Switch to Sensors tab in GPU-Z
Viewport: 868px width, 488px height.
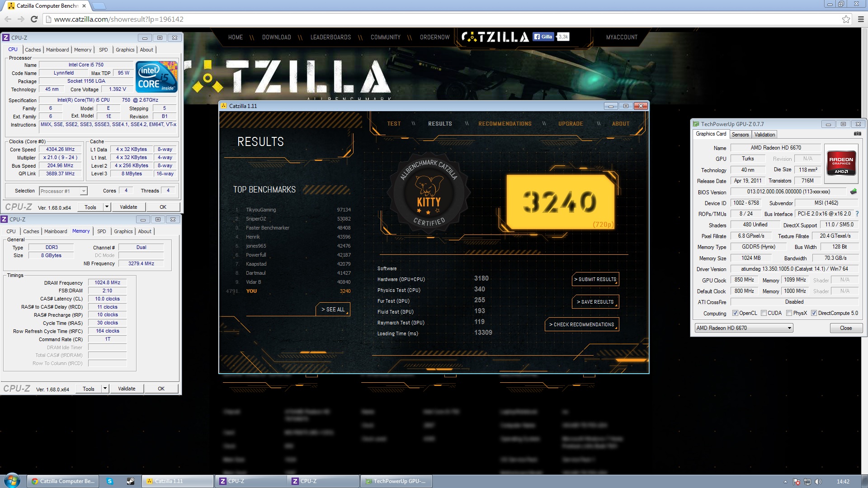(x=741, y=134)
